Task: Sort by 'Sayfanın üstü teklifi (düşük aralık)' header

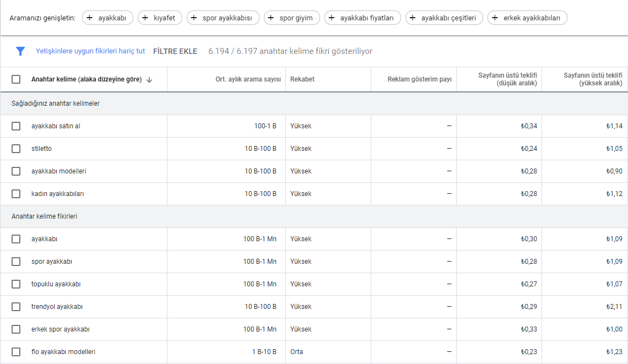Action: point(507,79)
